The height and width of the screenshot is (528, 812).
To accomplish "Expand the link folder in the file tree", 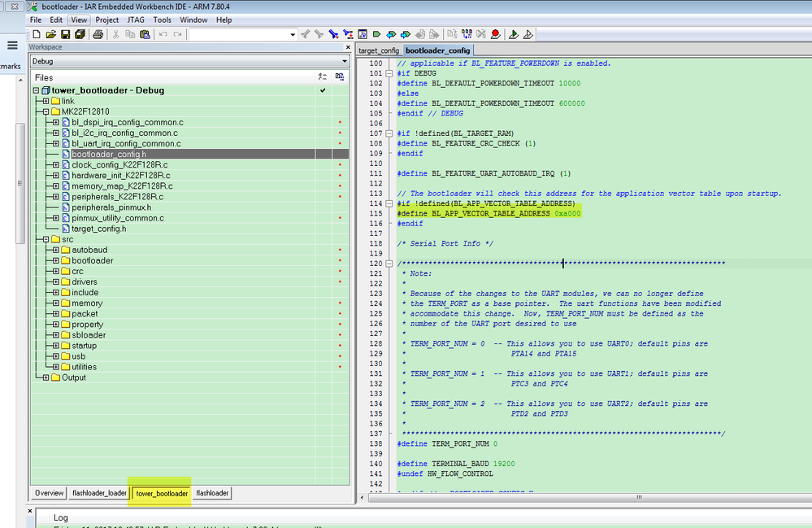I will (x=46, y=101).
